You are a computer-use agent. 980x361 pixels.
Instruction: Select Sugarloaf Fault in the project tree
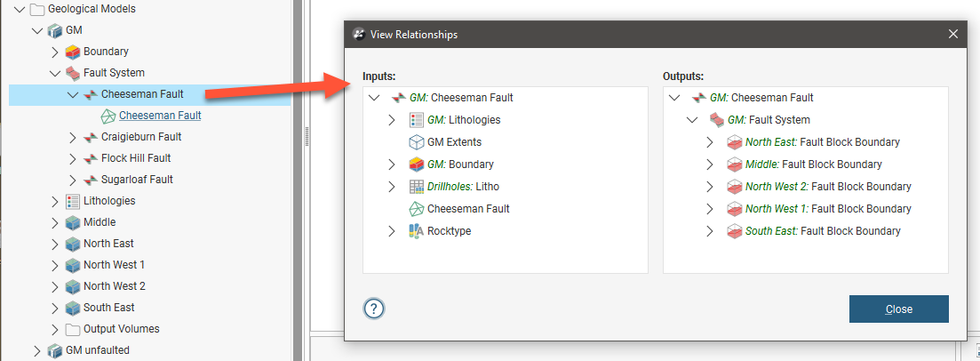[136, 180]
